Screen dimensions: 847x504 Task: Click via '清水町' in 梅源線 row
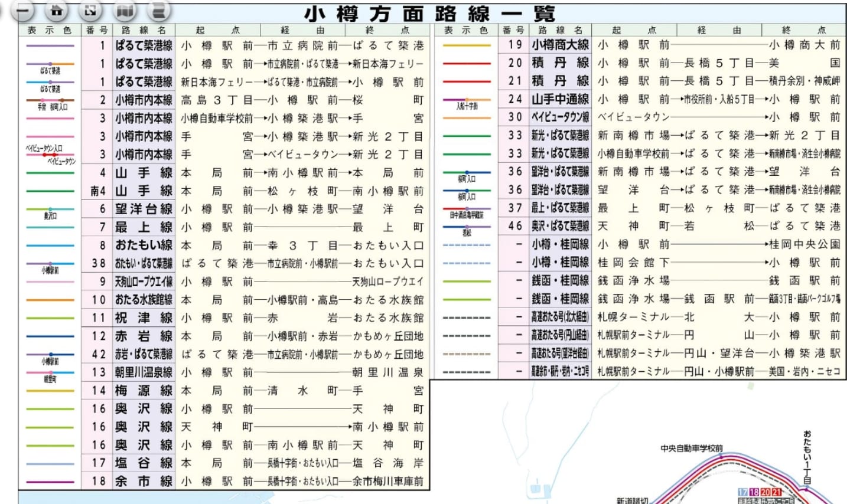click(302, 391)
